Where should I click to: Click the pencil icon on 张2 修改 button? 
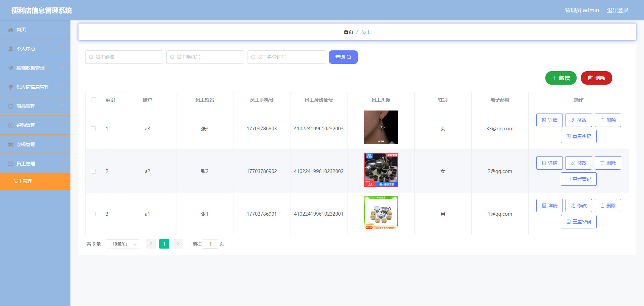(573, 163)
